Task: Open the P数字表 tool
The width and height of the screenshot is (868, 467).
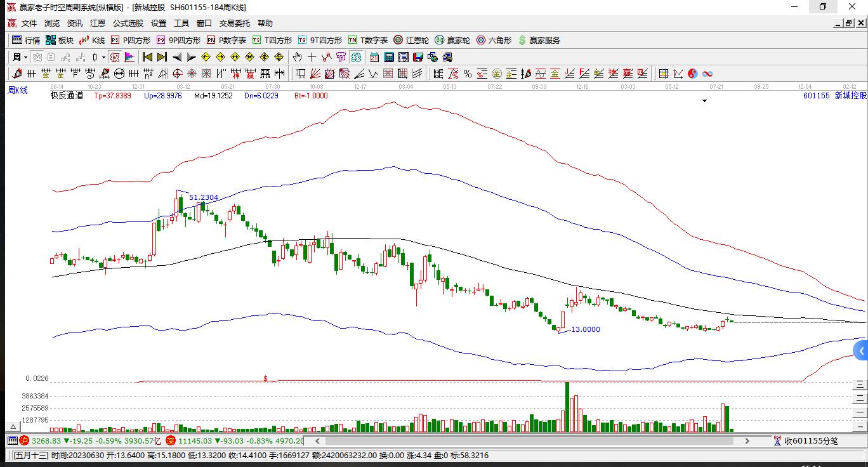Action: [226, 40]
